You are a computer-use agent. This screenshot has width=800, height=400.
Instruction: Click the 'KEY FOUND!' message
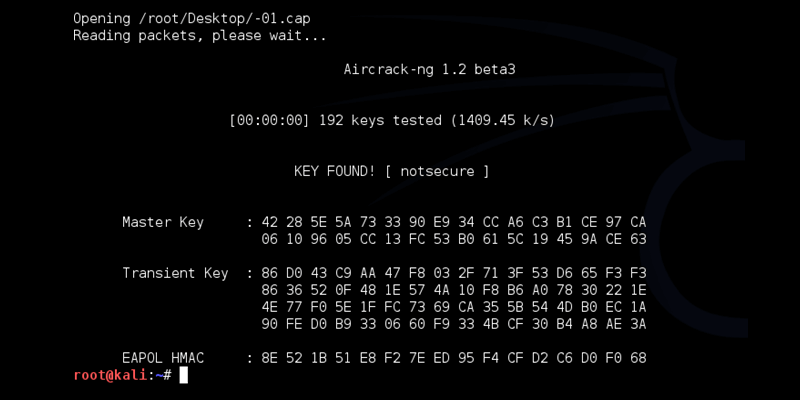pos(334,171)
